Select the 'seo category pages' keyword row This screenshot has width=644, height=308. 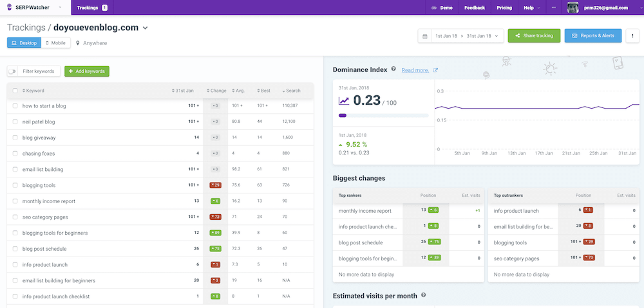[160, 217]
